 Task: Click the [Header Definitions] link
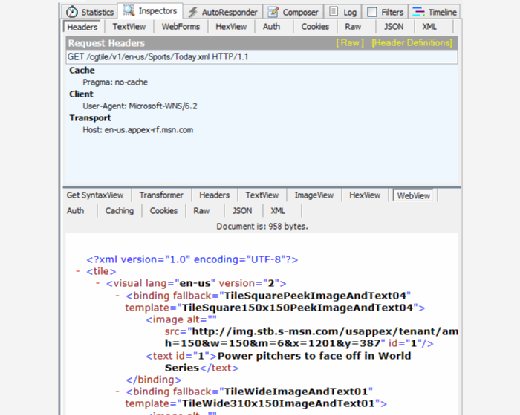pos(412,43)
